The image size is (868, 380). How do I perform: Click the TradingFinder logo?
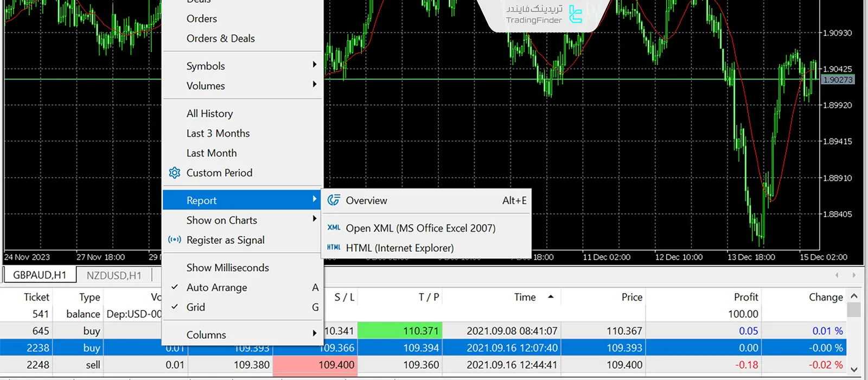(x=575, y=15)
